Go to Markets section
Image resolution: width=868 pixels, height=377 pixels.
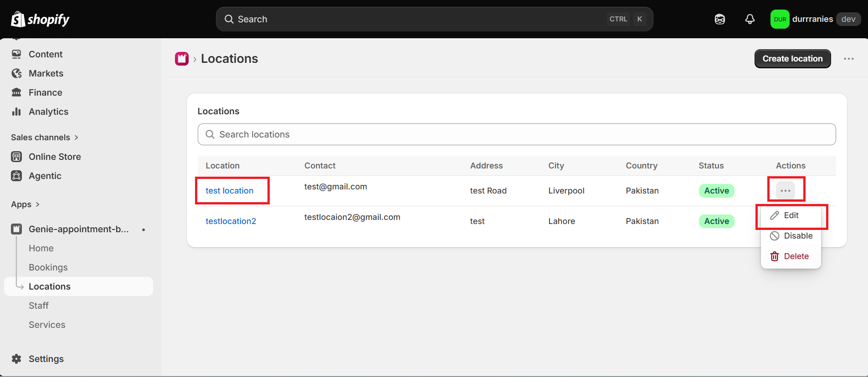[x=46, y=73]
